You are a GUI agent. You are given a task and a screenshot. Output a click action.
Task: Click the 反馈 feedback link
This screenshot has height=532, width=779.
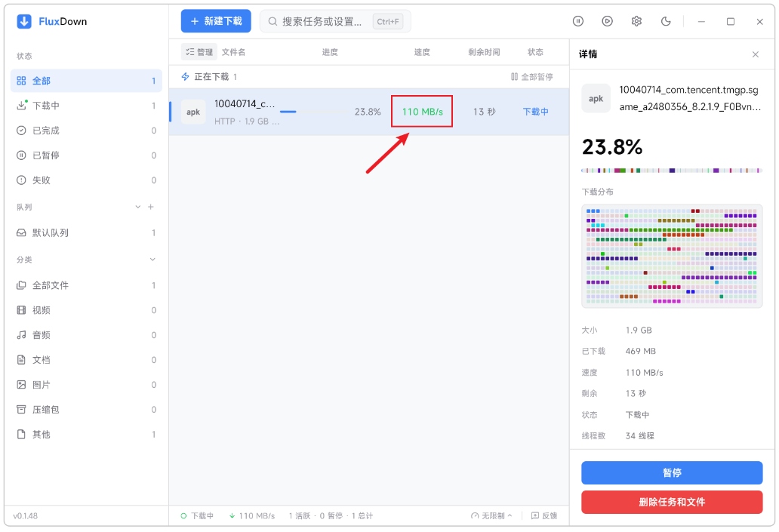click(x=544, y=515)
